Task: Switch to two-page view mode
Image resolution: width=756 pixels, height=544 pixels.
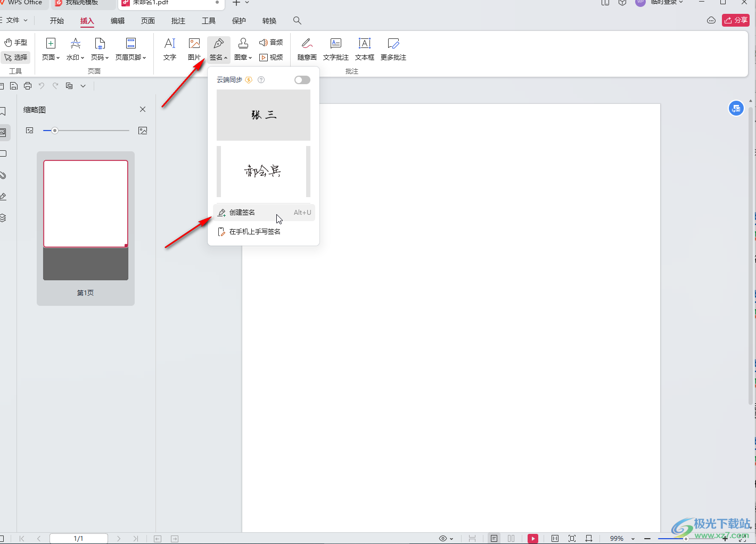Action: 511,539
